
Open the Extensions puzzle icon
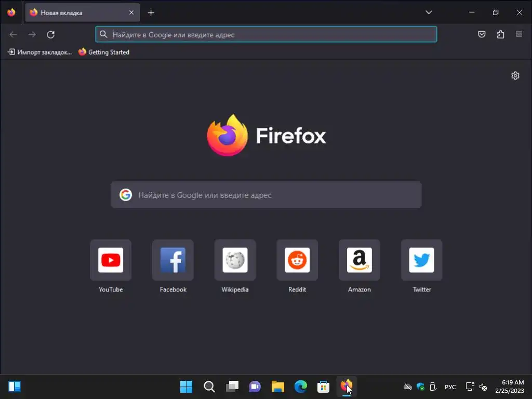(x=500, y=34)
